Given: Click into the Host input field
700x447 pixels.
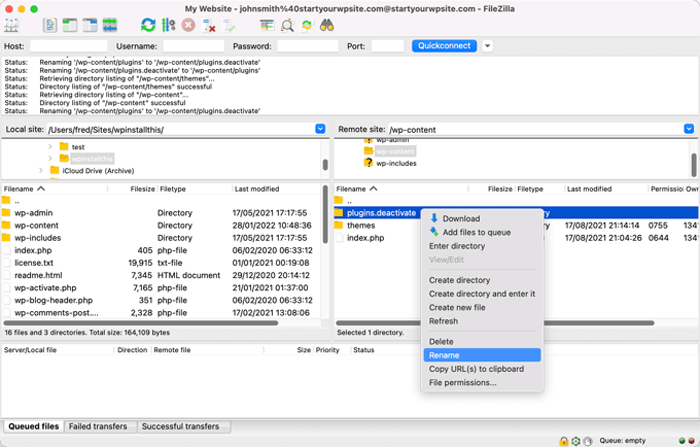Looking at the screenshot, I should 68,46.
